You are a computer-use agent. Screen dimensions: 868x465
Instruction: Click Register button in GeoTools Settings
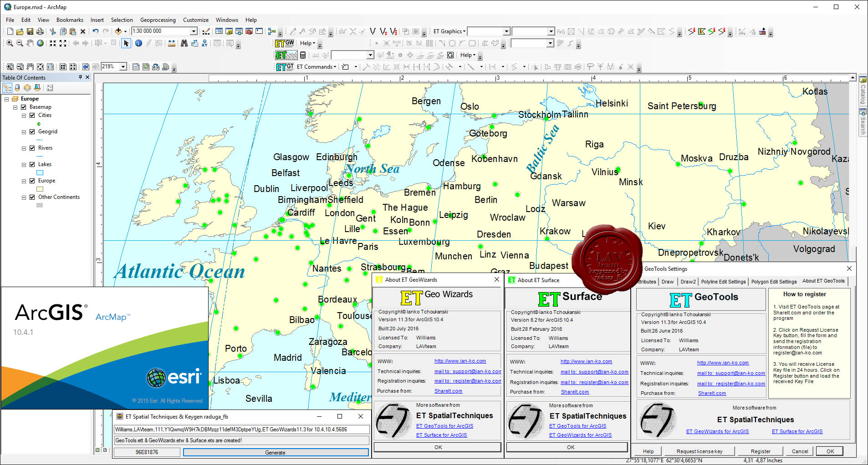click(761, 451)
